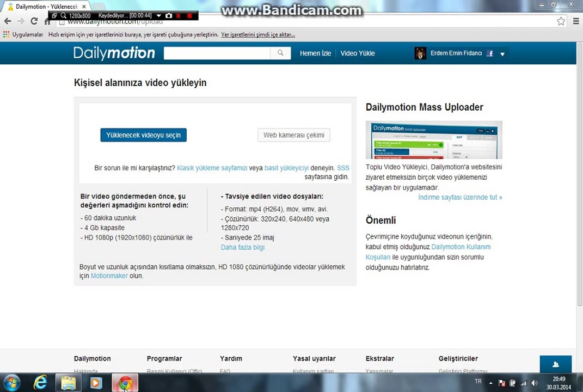
Task: Click Bandicam magnifier icon
Action: pyautogui.click(x=63, y=16)
